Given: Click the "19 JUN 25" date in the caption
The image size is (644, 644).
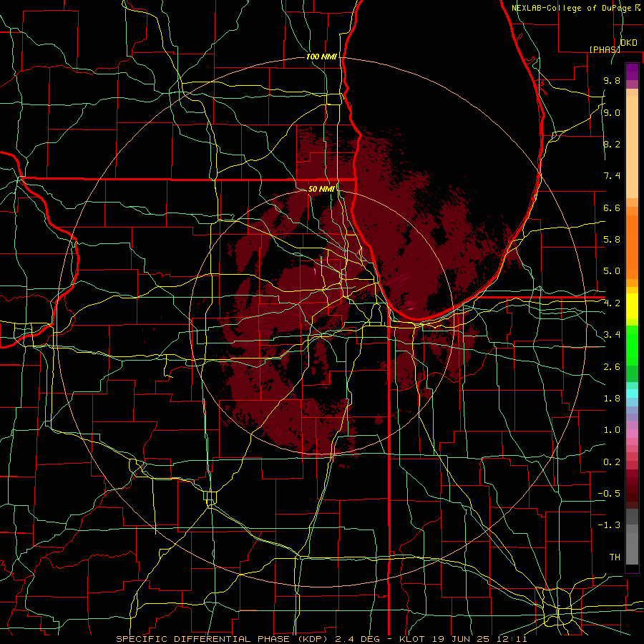Looking at the screenshot, I should [461, 639].
